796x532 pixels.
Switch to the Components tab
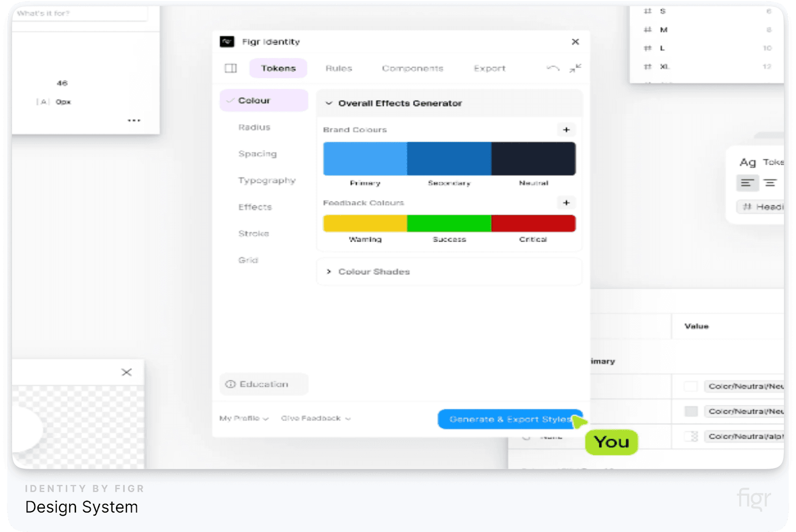(412, 68)
